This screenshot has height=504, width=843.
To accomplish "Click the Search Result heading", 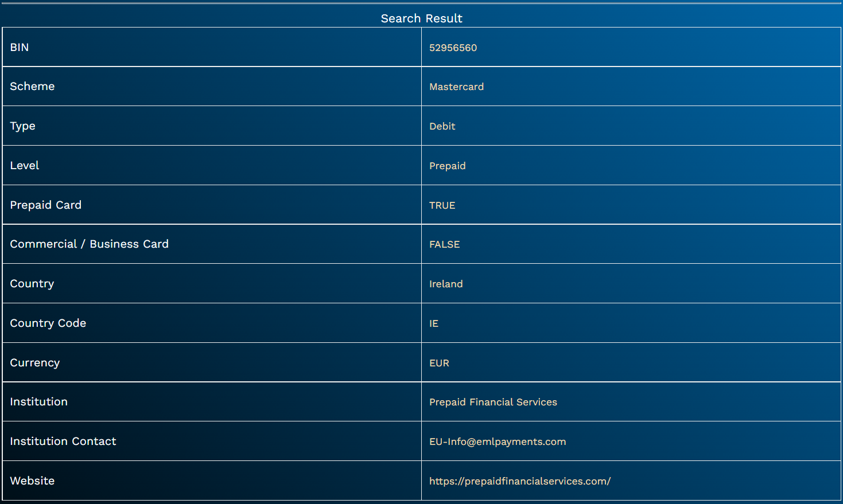I will (x=421, y=18).
